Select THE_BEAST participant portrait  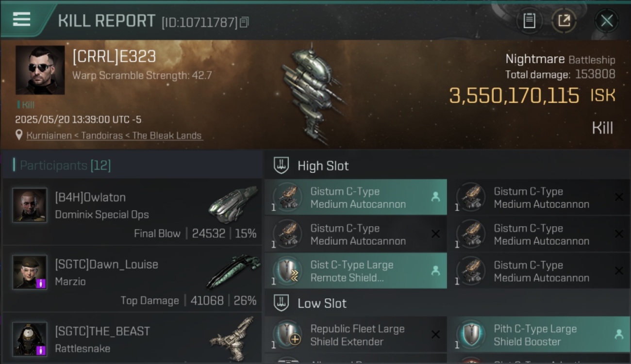pos(30,339)
